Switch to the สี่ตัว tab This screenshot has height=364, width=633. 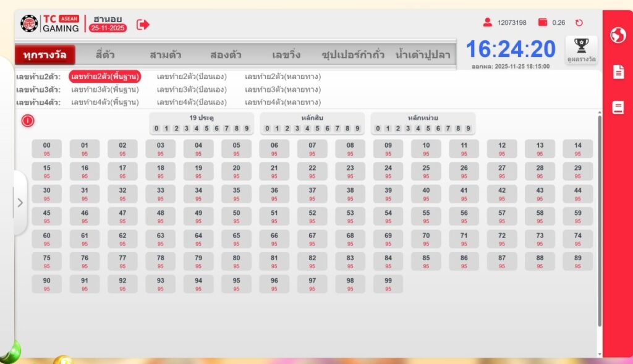(x=105, y=54)
